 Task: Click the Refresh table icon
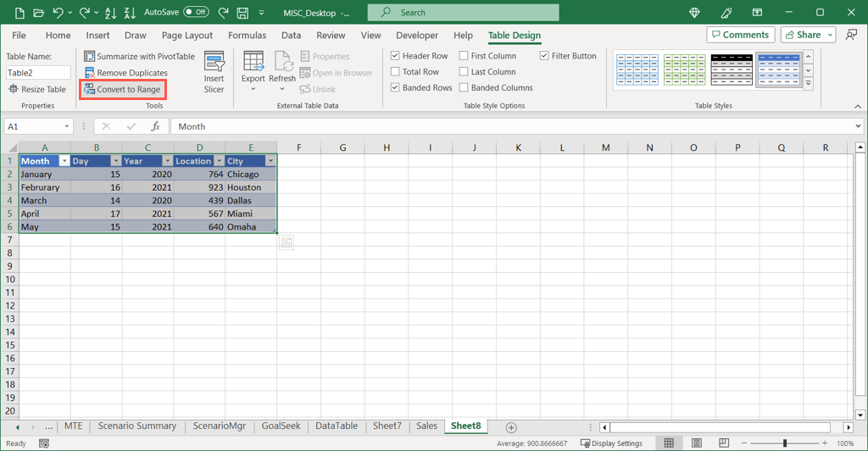coord(282,63)
